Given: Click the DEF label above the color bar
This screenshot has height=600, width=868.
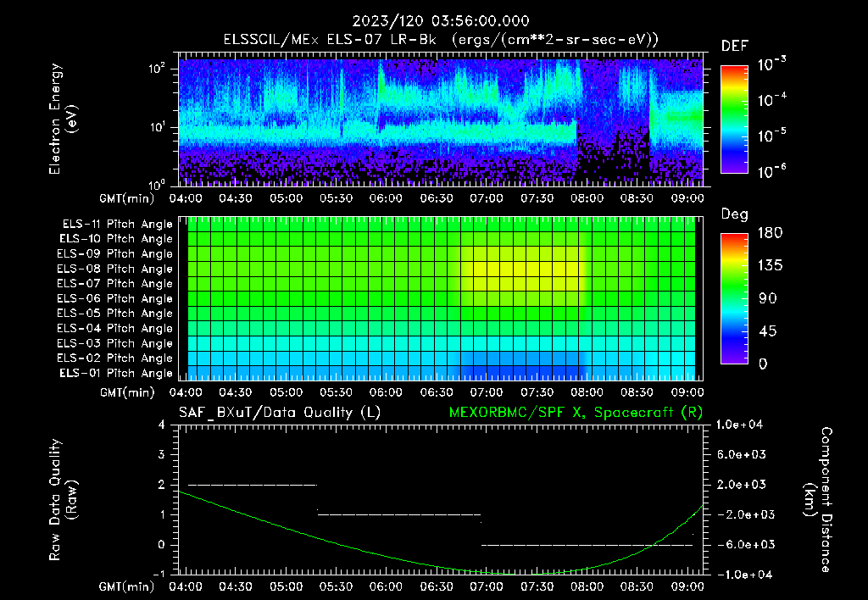Looking at the screenshot, I should 735,46.
